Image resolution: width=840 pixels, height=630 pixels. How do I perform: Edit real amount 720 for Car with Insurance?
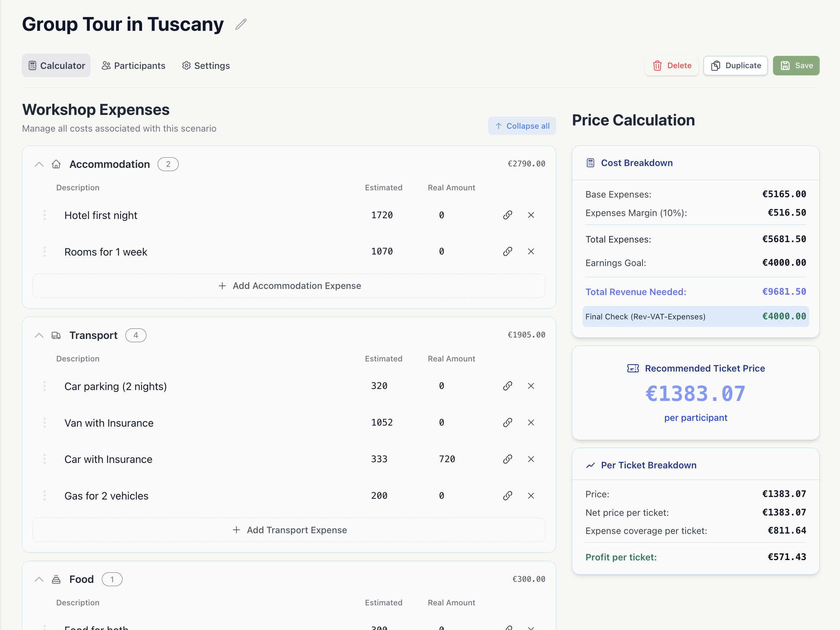[x=447, y=459]
